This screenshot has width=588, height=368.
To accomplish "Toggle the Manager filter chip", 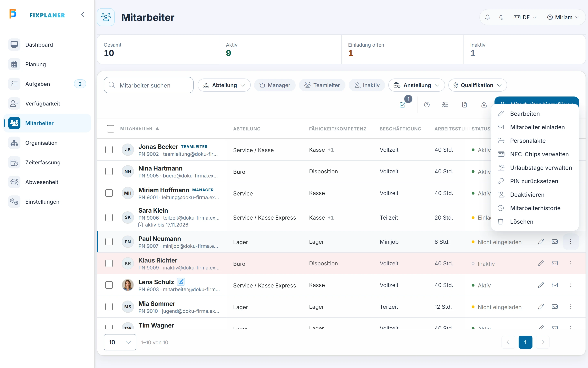I will (275, 85).
